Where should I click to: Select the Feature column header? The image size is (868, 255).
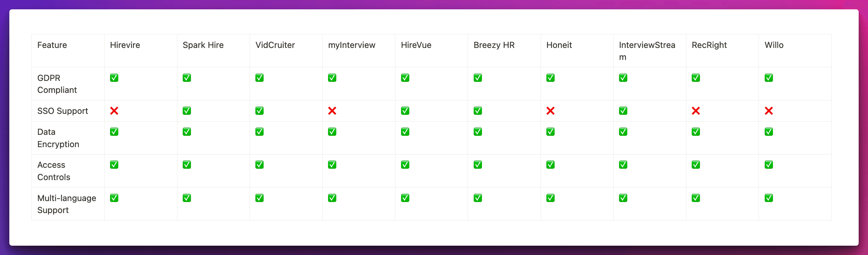tap(52, 45)
